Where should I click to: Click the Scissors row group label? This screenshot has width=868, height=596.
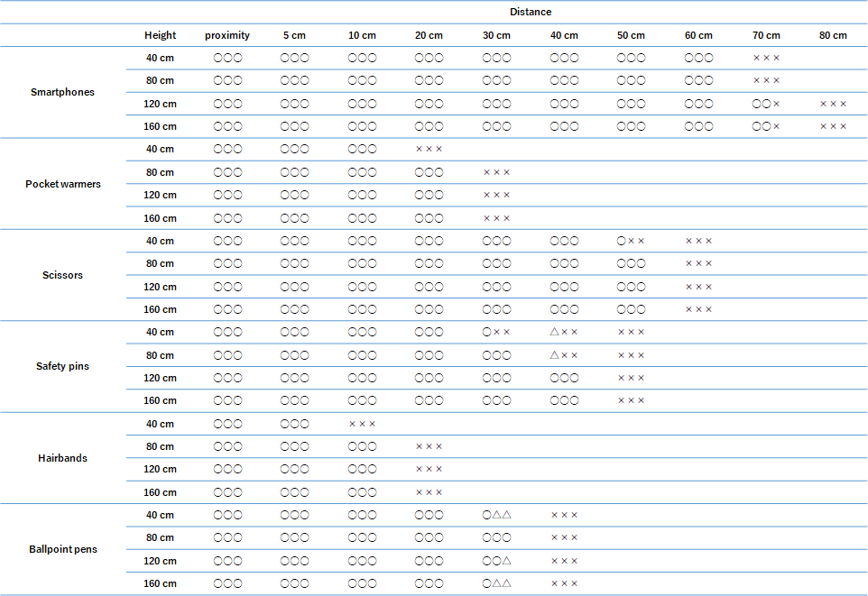point(62,275)
